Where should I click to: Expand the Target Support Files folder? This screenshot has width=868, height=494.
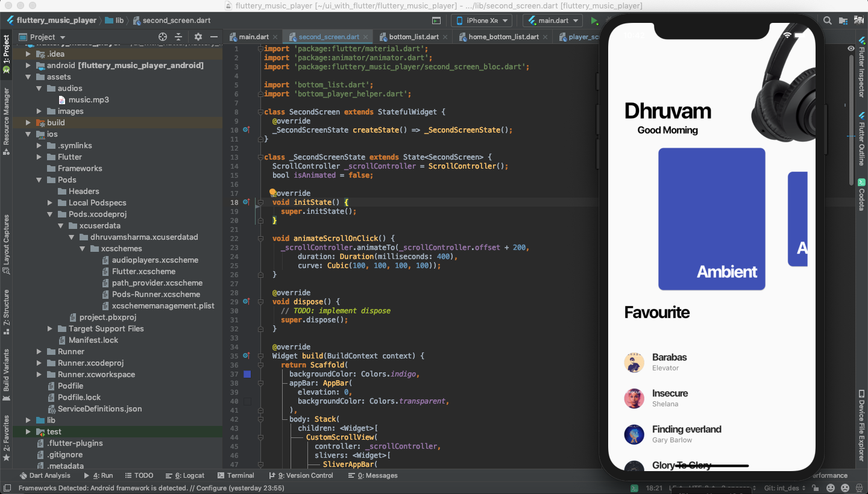click(x=49, y=329)
